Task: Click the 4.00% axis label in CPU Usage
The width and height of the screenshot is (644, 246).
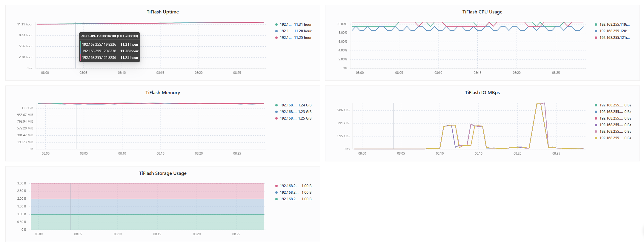Action: coord(343,51)
